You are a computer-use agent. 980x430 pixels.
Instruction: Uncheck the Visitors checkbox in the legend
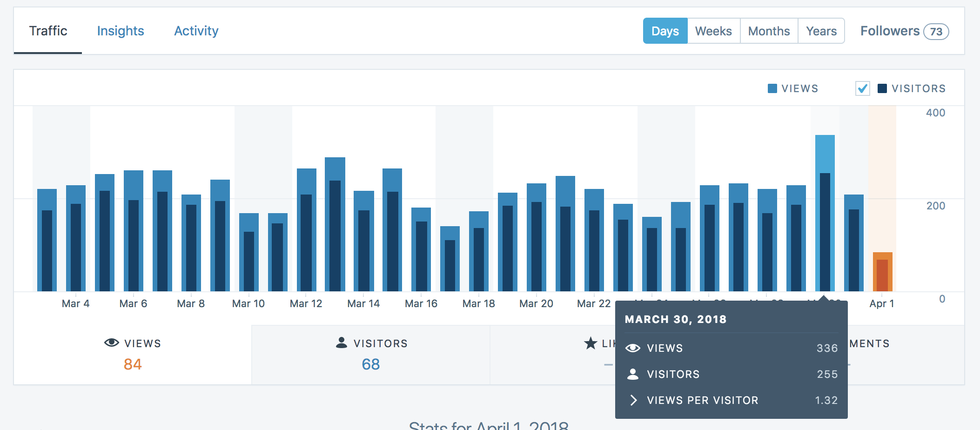(862, 87)
